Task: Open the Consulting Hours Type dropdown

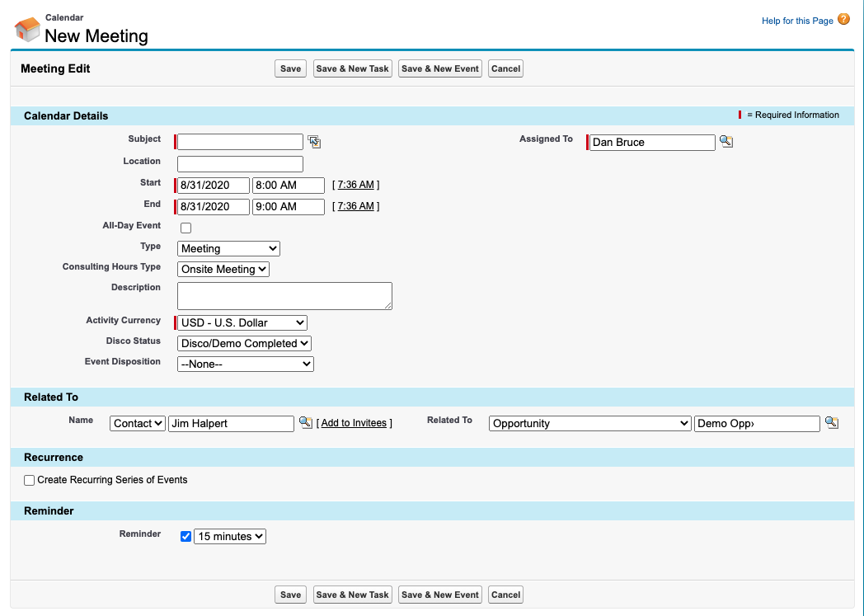Action: click(x=223, y=269)
